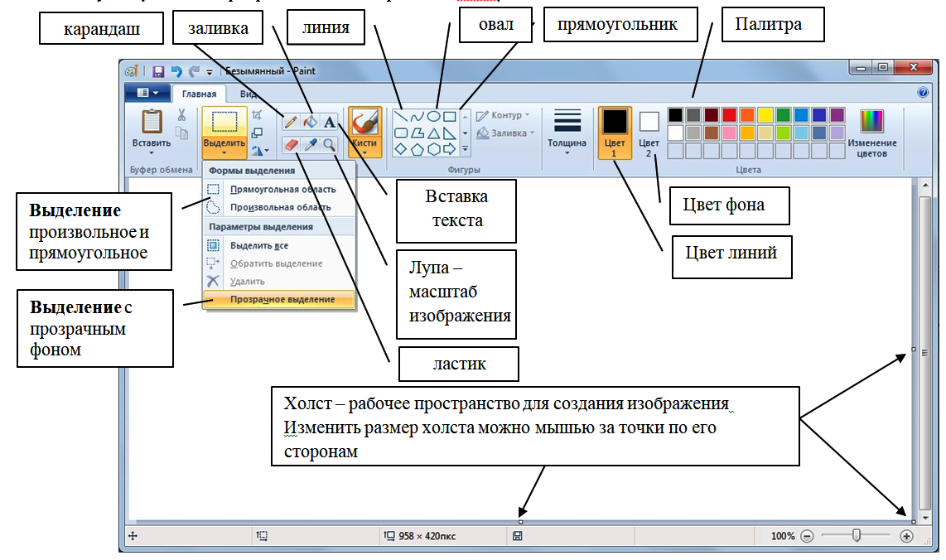Image resolution: width=946 pixels, height=560 pixels.
Task: Choose Прямоугольная область selection
Action: 278,190
